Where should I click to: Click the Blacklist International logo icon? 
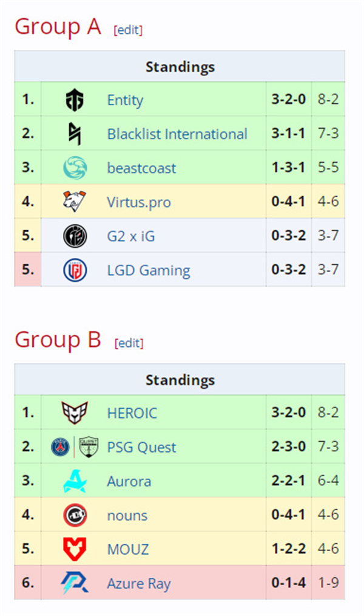coord(75,134)
